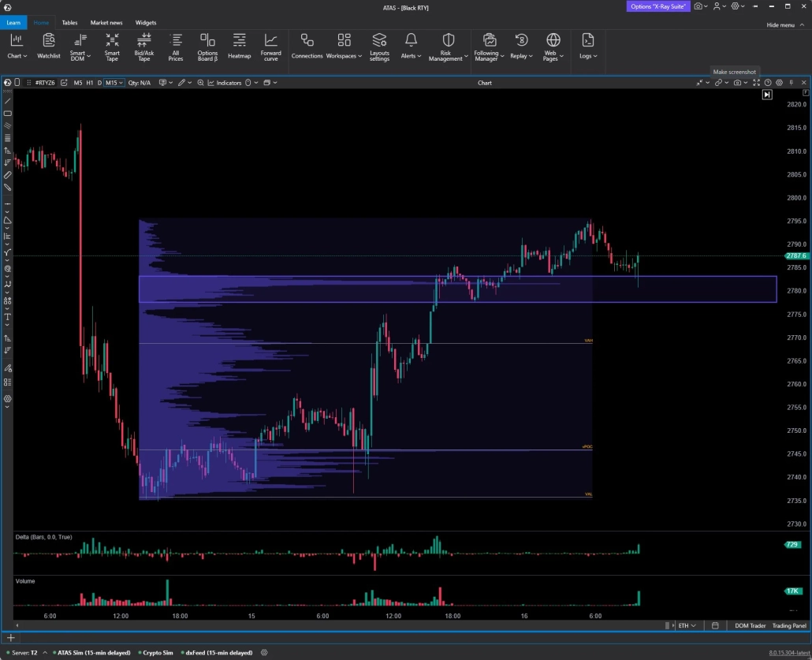Expand the Logs dropdown
Image resolution: width=812 pixels, height=660 pixels.
(595, 56)
